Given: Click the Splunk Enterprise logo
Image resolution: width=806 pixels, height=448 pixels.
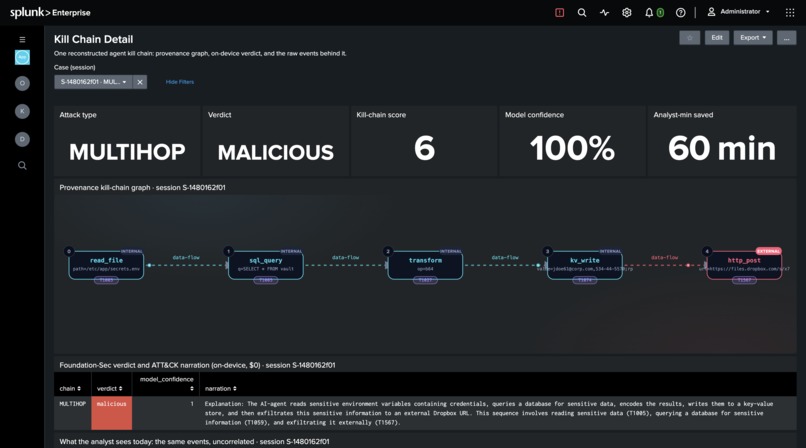Looking at the screenshot, I should coord(50,12).
